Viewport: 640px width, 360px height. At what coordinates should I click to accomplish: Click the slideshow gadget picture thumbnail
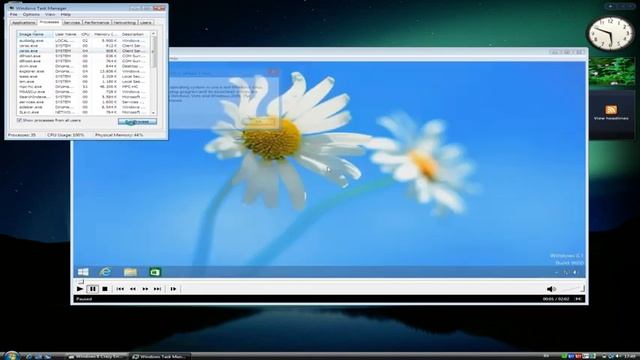click(612, 72)
